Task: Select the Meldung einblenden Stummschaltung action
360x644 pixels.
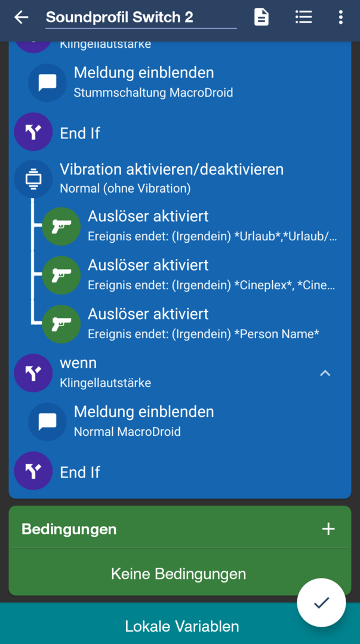Action: [x=152, y=82]
